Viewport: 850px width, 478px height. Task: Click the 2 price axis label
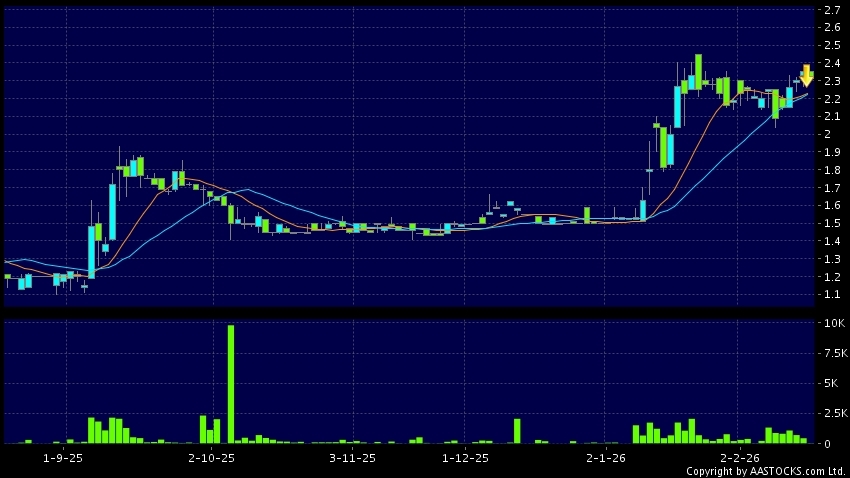827,135
